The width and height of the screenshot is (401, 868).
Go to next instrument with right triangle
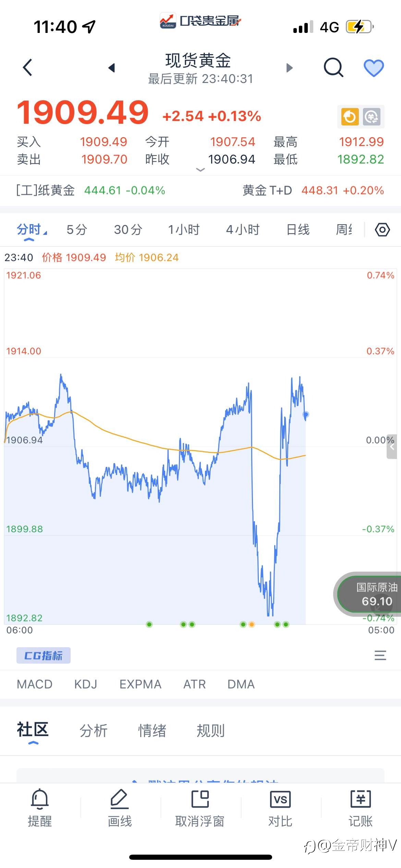[290, 68]
